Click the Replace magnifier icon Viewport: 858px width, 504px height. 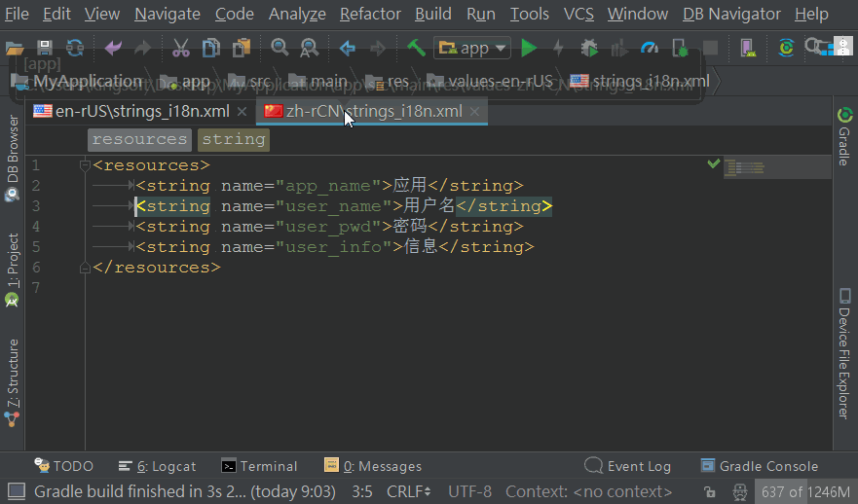(309, 48)
